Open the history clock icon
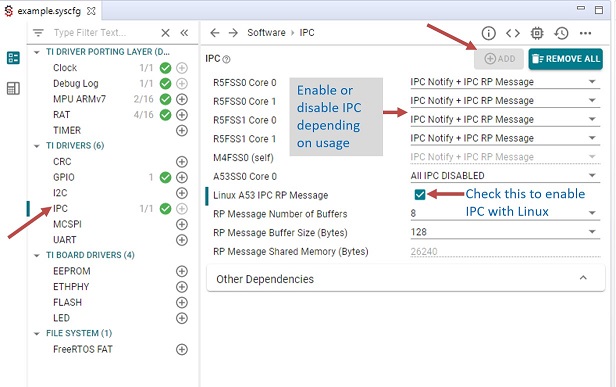 click(x=561, y=33)
